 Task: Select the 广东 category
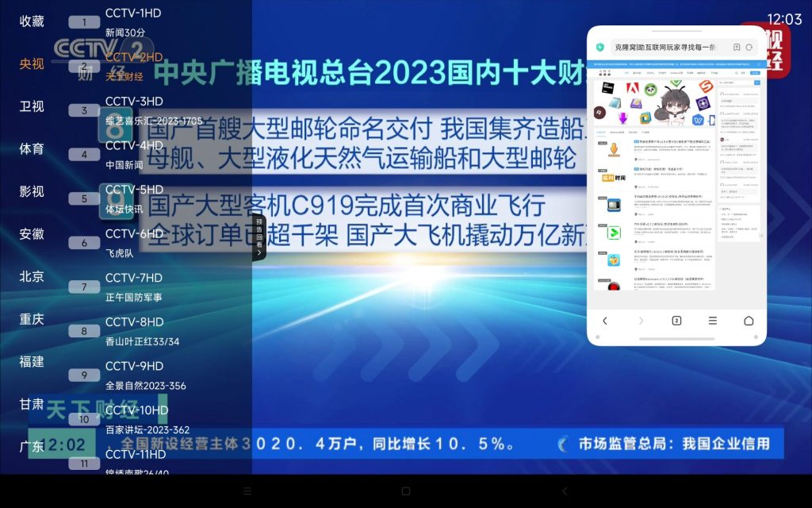(32, 446)
